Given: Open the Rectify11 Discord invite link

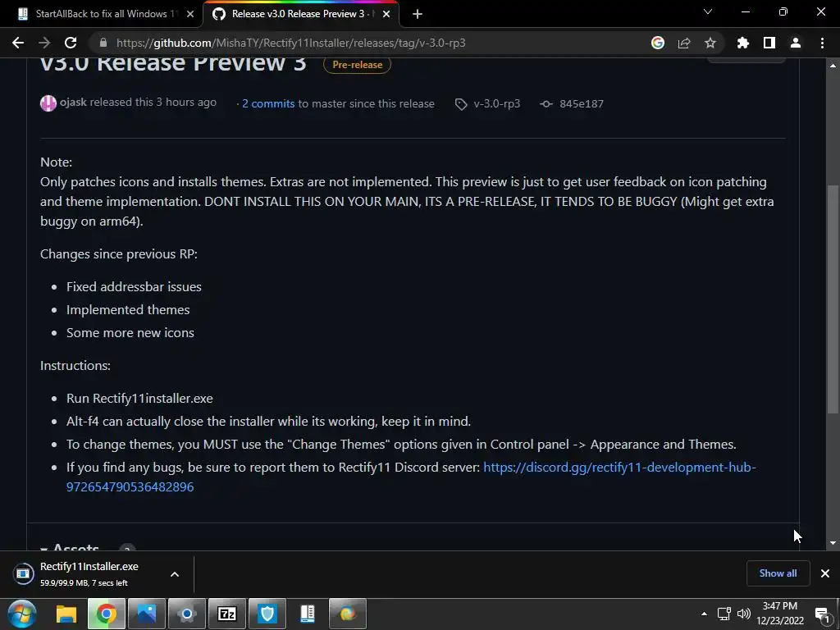Looking at the screenshot, I should coord(411,477).
